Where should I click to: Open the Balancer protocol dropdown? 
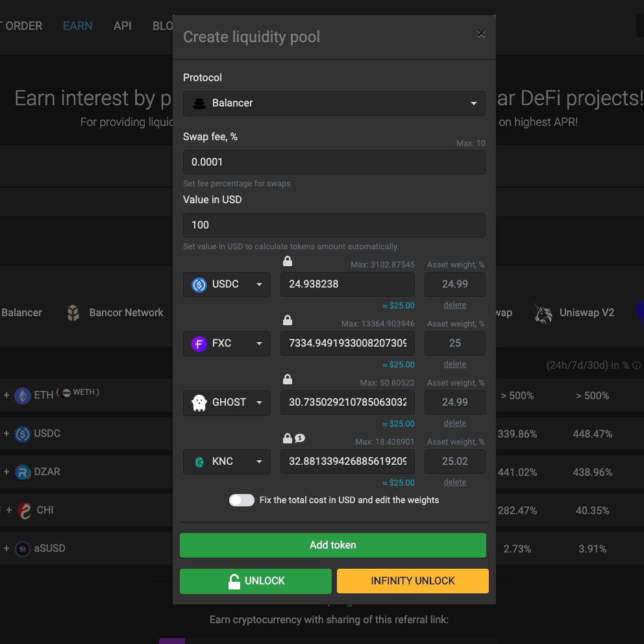click(x=334, y=103)
